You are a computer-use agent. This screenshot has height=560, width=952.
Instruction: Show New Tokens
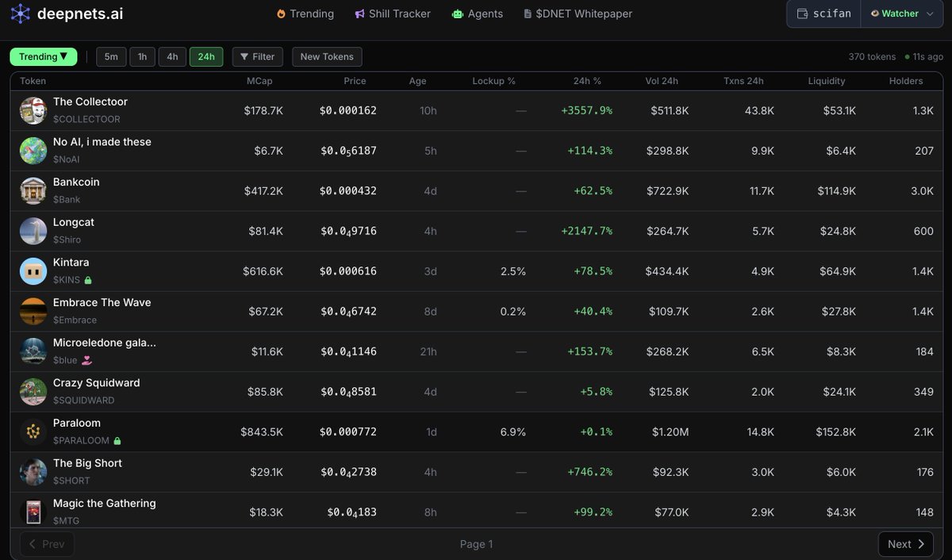pos(327,56)
